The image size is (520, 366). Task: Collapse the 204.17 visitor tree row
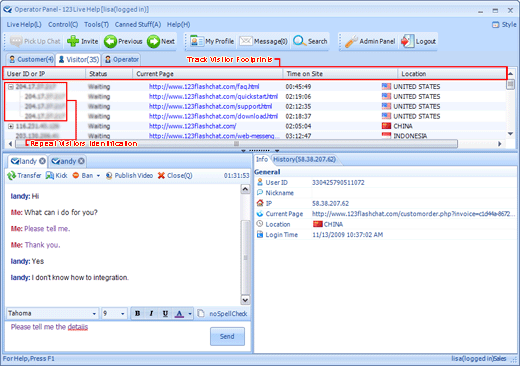[x=11, y=87]
